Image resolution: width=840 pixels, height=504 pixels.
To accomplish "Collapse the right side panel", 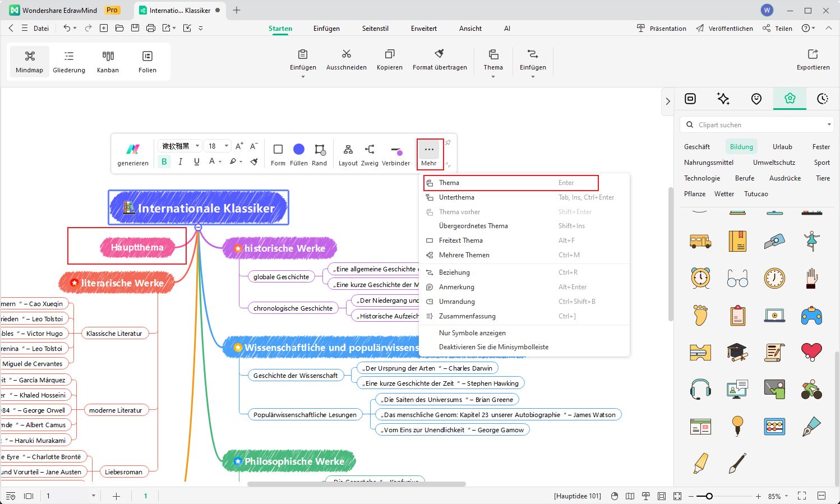I will point(667,101).
